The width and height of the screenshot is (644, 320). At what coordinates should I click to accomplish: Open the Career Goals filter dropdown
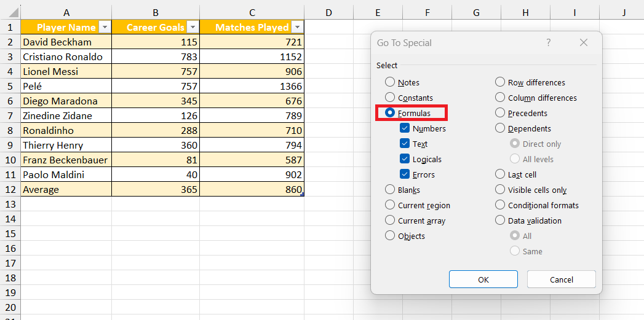point(193,28)
